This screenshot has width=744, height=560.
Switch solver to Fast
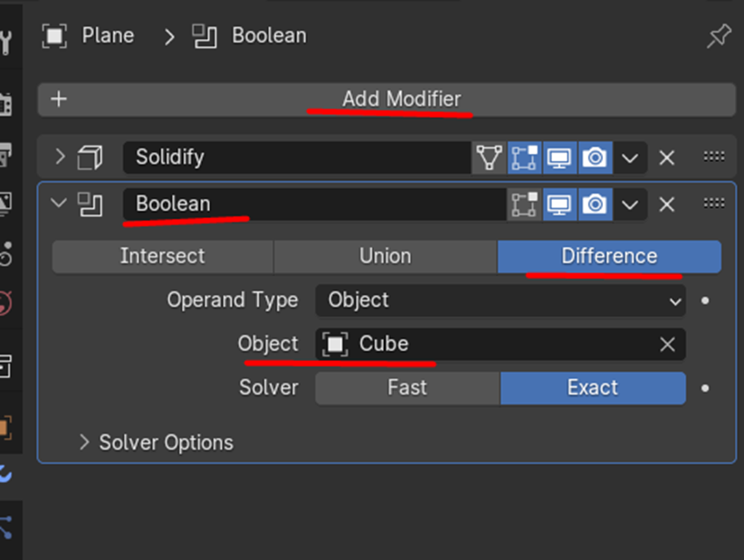click(407, 388)
